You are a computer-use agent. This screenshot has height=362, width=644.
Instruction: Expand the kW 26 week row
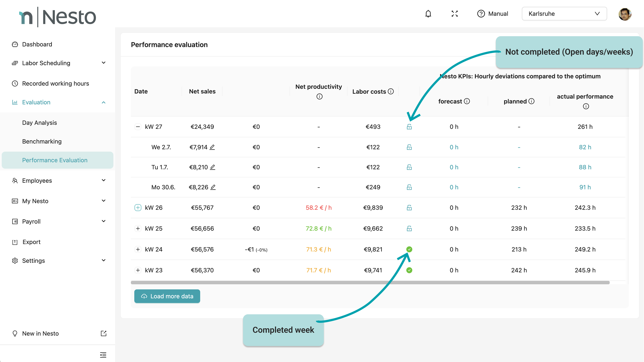pos(138,208)
